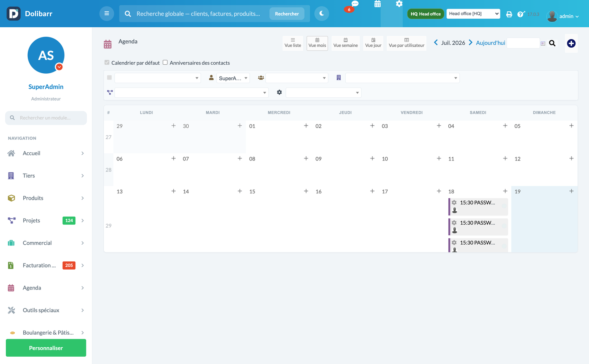Open the Outils spéciaux menu
The height and width of the screenshot is (364, 589).
[x=46, y=310]
